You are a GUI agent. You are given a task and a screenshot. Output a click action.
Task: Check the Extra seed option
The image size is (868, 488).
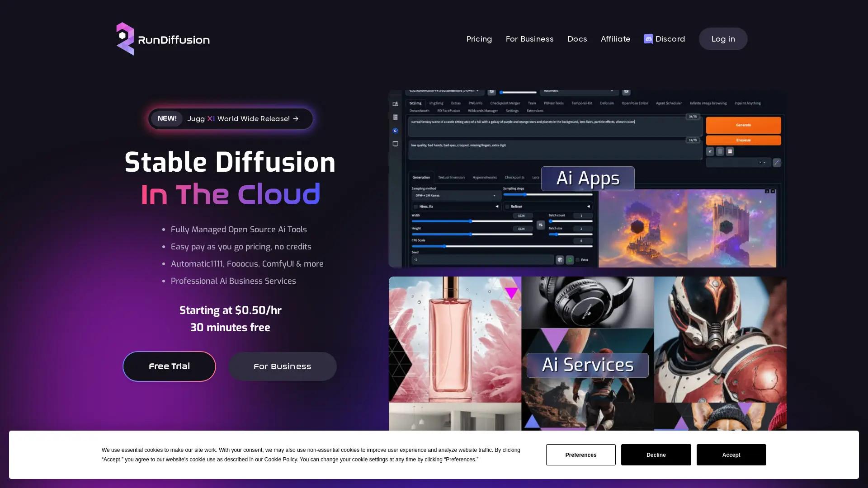(x=578, y=260)
